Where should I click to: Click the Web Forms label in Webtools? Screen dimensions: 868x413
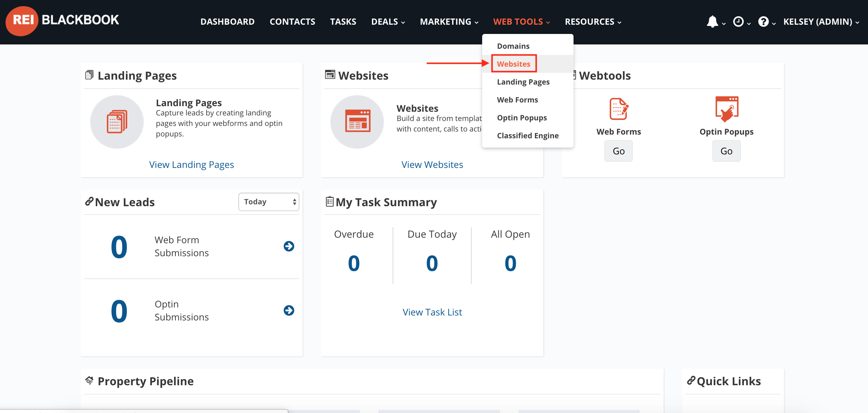tap(619, 132)
